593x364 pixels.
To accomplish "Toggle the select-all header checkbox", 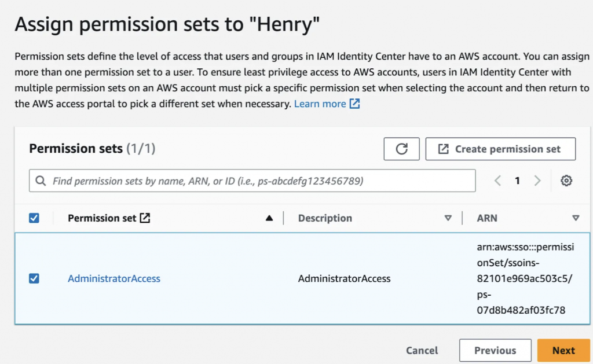I will [34, 218].
